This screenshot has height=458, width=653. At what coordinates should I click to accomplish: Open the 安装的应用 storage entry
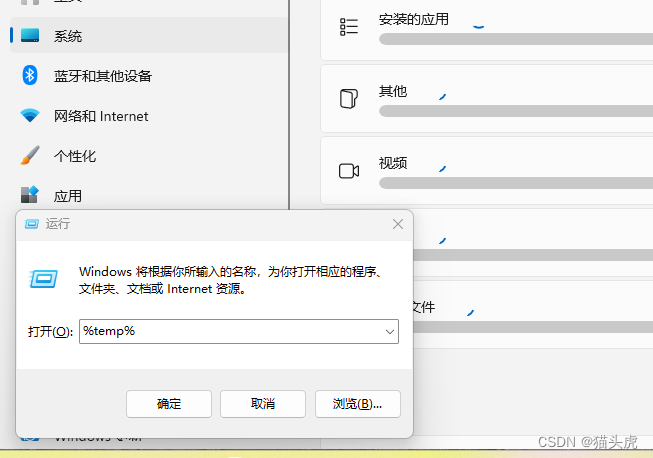click(x=487, y=27)
